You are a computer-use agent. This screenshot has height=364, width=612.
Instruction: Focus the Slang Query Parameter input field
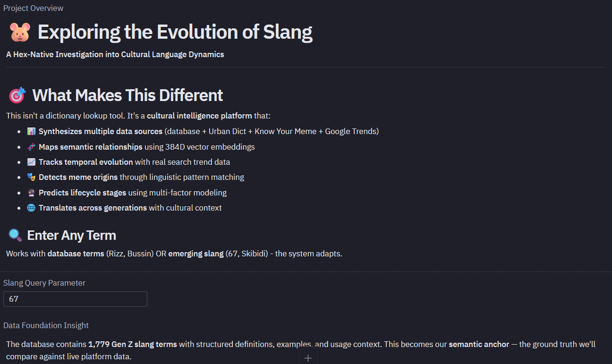[75, 299]
